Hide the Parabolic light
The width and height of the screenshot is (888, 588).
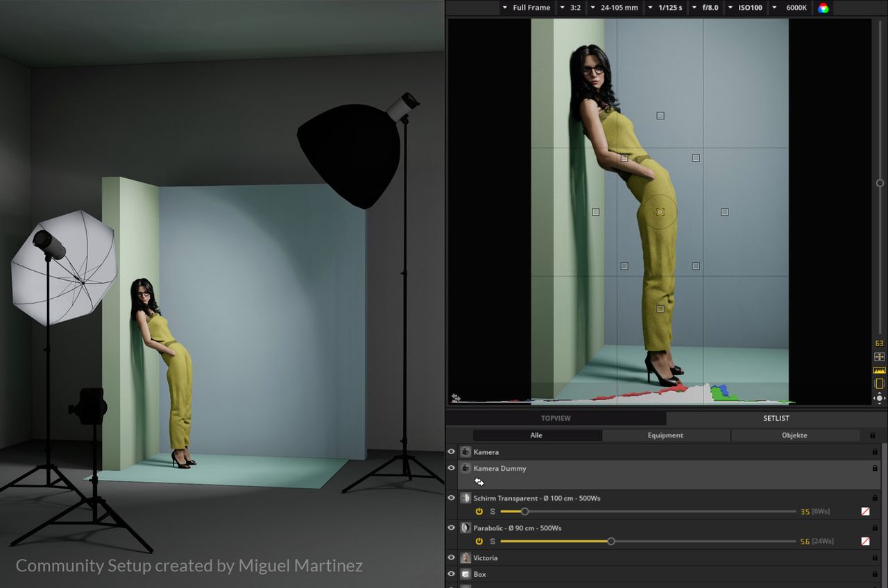[x=452, y=528]
